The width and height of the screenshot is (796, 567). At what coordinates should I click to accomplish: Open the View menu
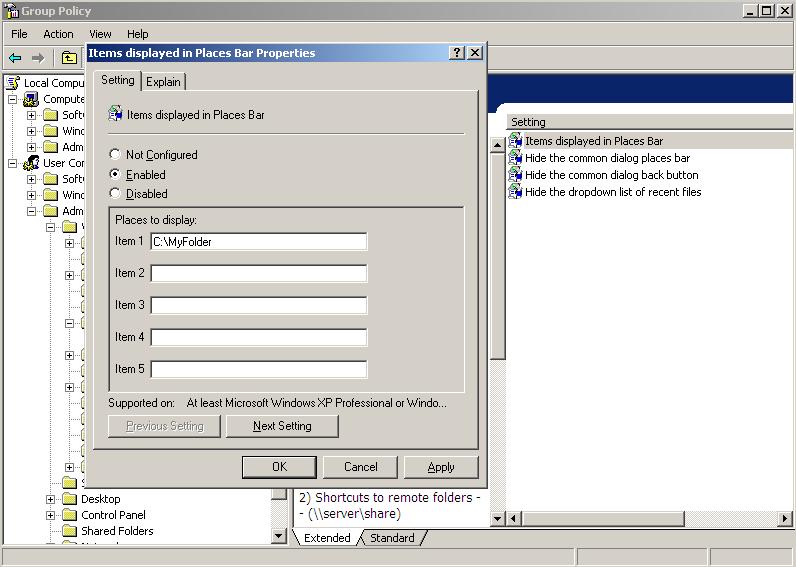click(x=100, y=34)
